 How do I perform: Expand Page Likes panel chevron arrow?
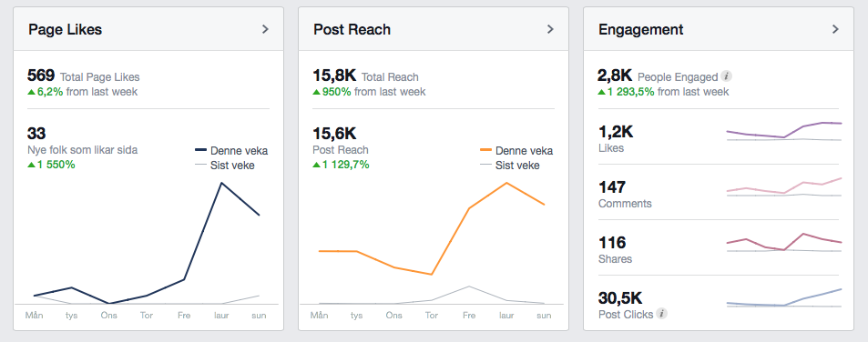[x=265, y=29]
